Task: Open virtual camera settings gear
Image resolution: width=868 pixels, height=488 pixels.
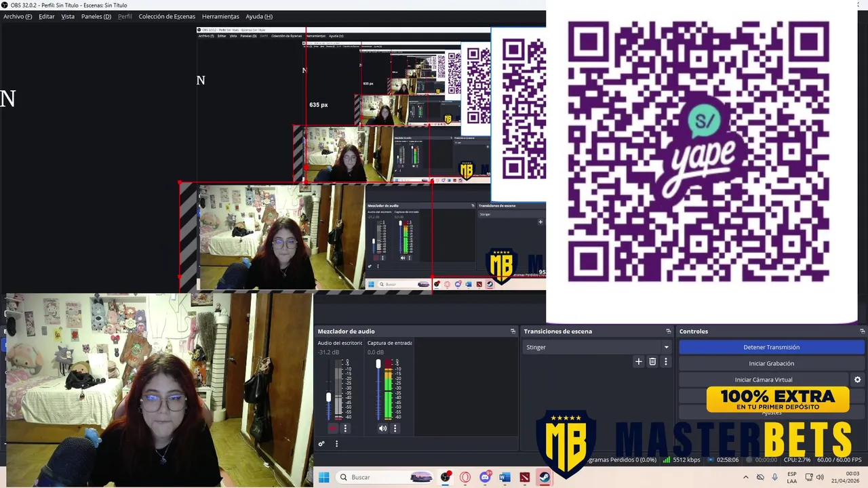Action: pyautogui.click(x=857, y=380)
